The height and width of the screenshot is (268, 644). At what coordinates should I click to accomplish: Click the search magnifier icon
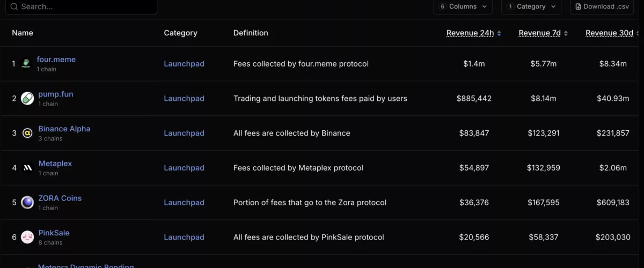click(13, 7)
